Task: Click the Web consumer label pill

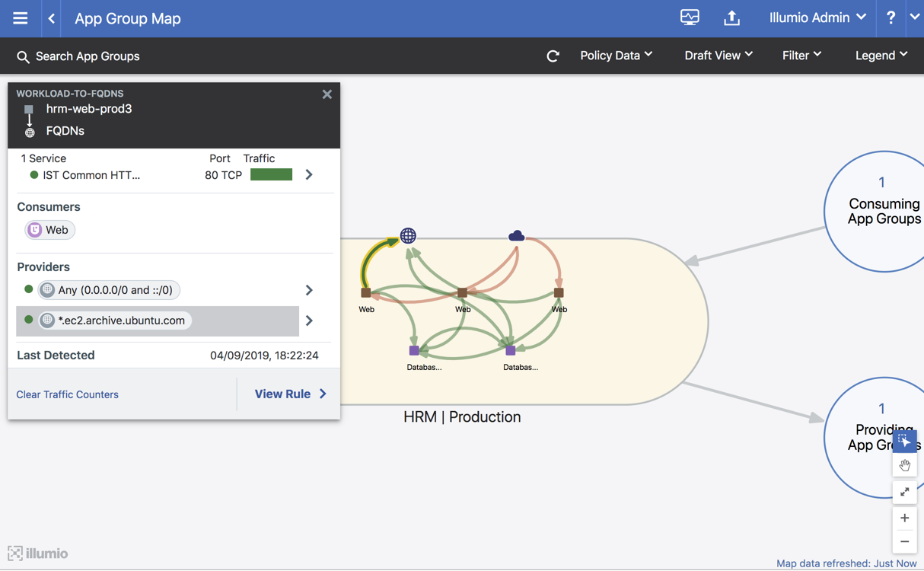Action: tap(50, 230)
